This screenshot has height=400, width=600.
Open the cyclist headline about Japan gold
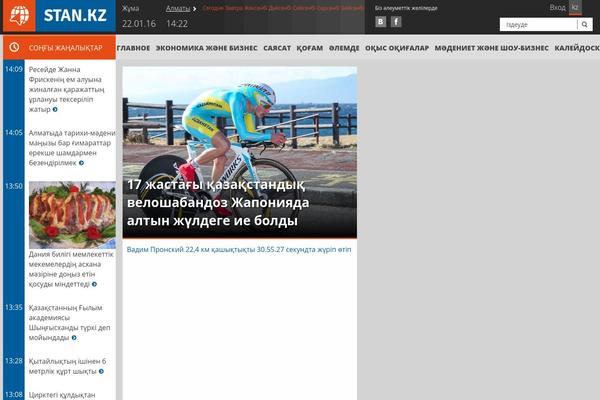click(x=218, y=202)
